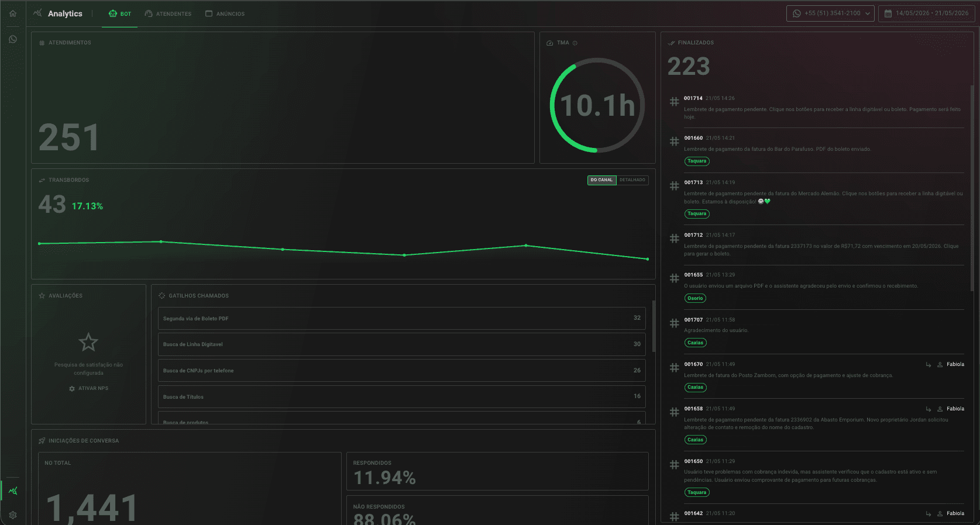Click the GATILHOS CHAMADOS panel icon
This screenshot has height=525, width=980.
[161, 296]
